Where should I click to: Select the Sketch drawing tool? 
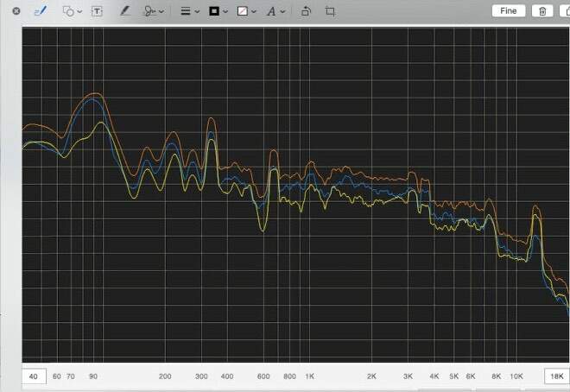(x=41, y=11)
